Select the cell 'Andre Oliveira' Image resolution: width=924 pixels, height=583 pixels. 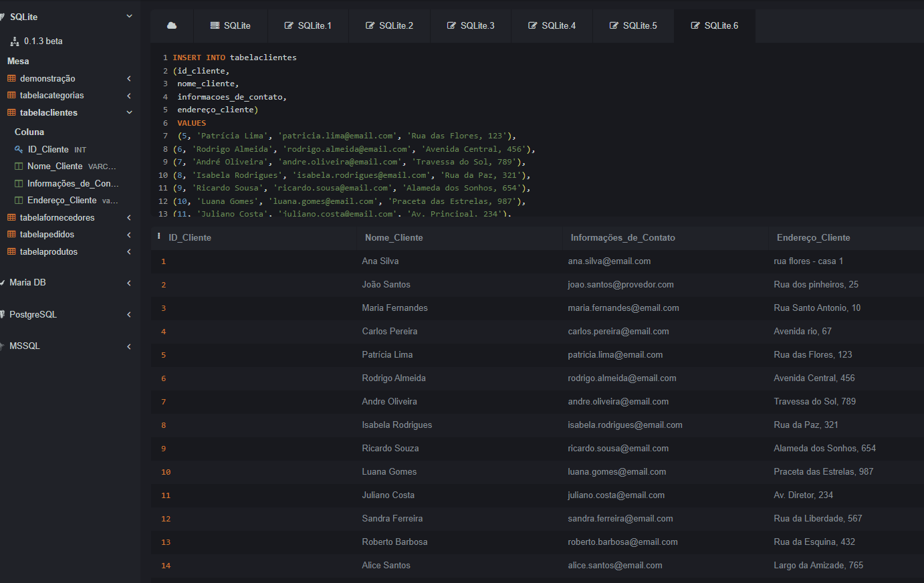pyautogui.click(x=389, y=401)
